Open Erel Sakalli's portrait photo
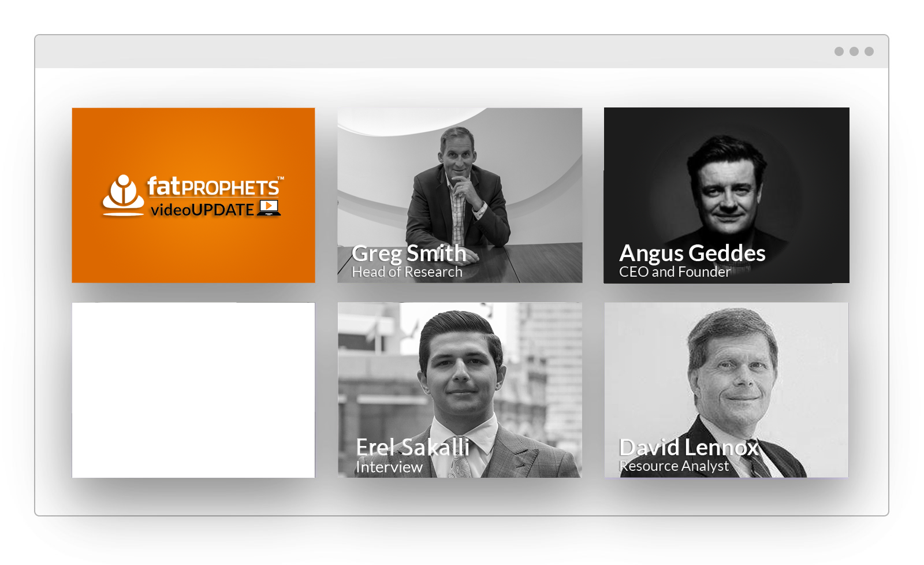This screenshot has width=924, height=565. point(460,390)
